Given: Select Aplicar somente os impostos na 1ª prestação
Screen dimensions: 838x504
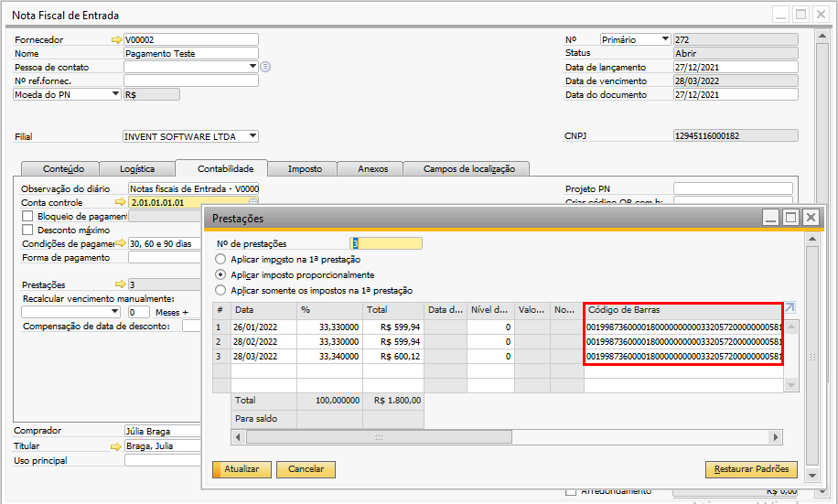Looking at the screenshot, I should [220, 290].
